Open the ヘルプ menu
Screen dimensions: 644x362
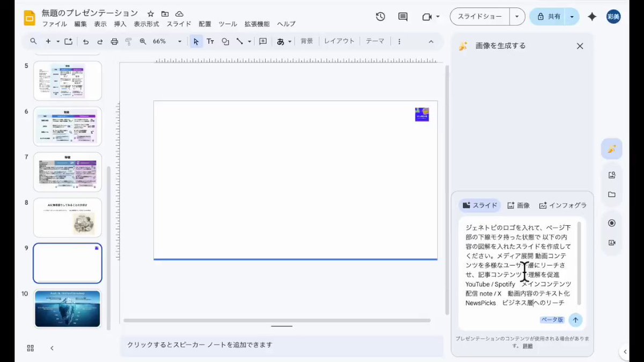pyautogui.click(x=286, y=24)
